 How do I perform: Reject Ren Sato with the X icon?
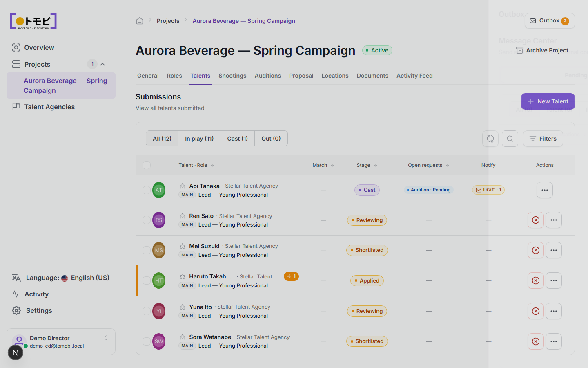[x=536, y=220]
